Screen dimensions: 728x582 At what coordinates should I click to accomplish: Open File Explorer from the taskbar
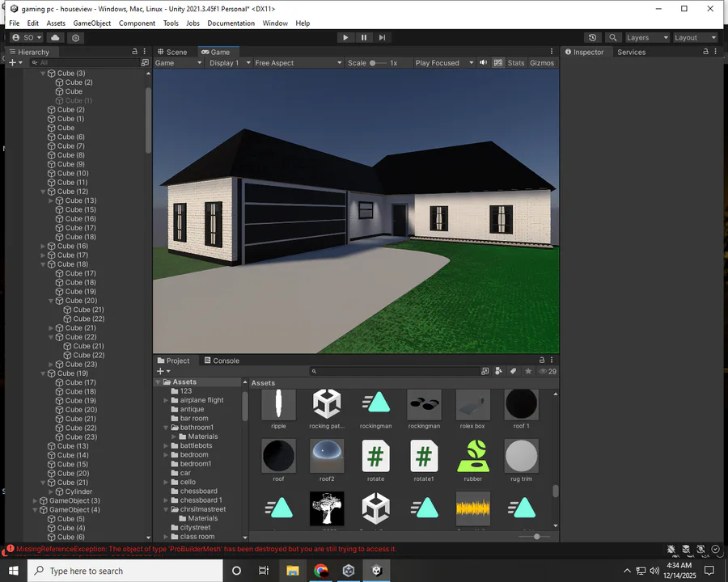pyautogui.click(x=293, y=571)
